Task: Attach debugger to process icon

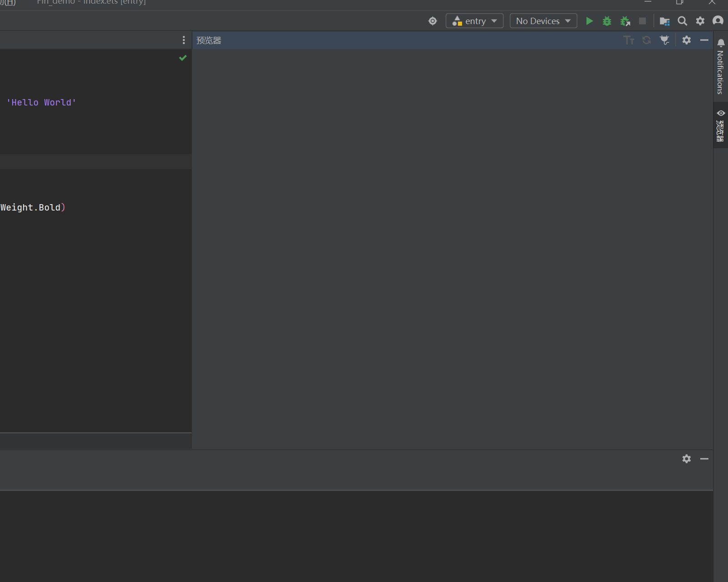Action: tap(625, 21)
